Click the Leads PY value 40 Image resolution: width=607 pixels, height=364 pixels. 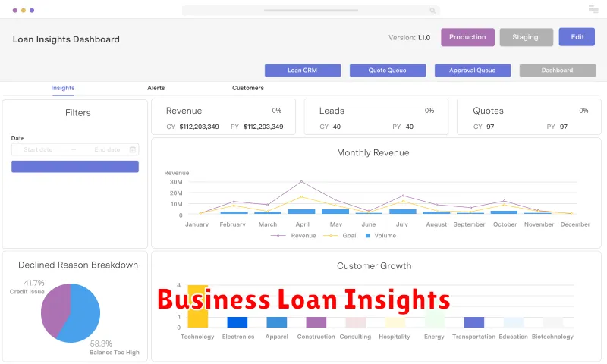point(410,127)
